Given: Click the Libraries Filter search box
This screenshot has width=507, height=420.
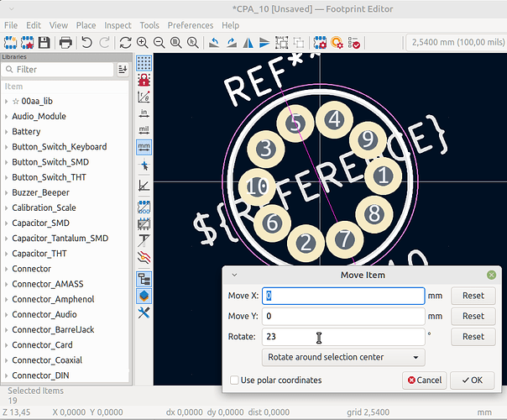Looking at the screenshot, I should point(58,69).
